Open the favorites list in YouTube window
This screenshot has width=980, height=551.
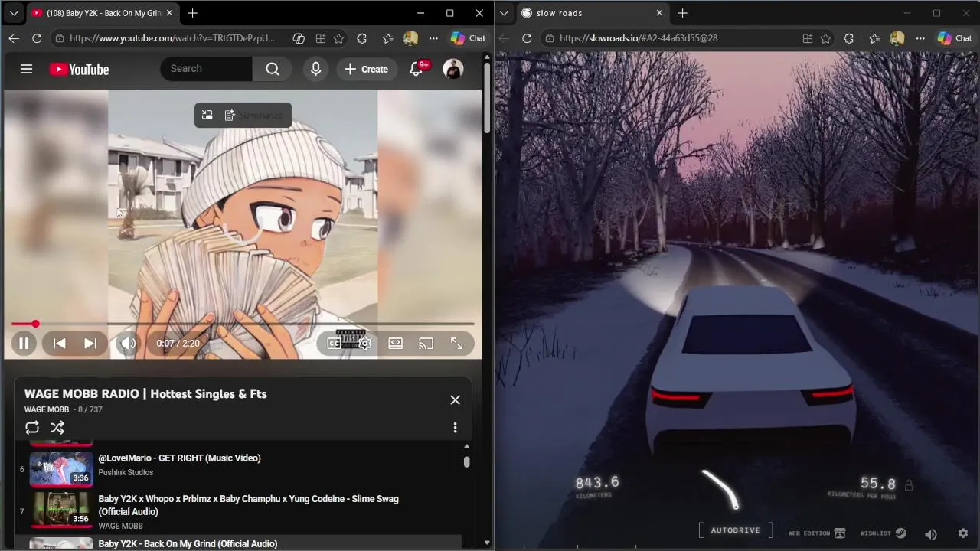click(388, 38)
